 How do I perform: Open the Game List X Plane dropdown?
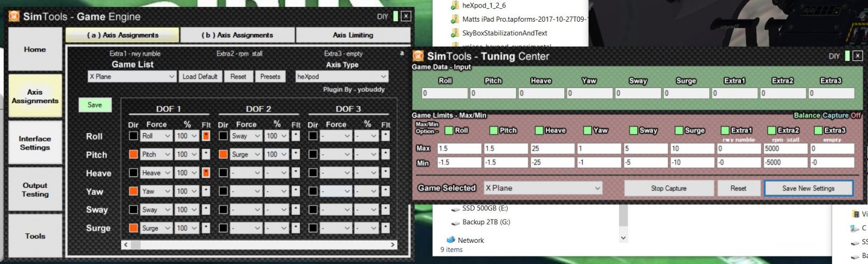coord(132,77)
